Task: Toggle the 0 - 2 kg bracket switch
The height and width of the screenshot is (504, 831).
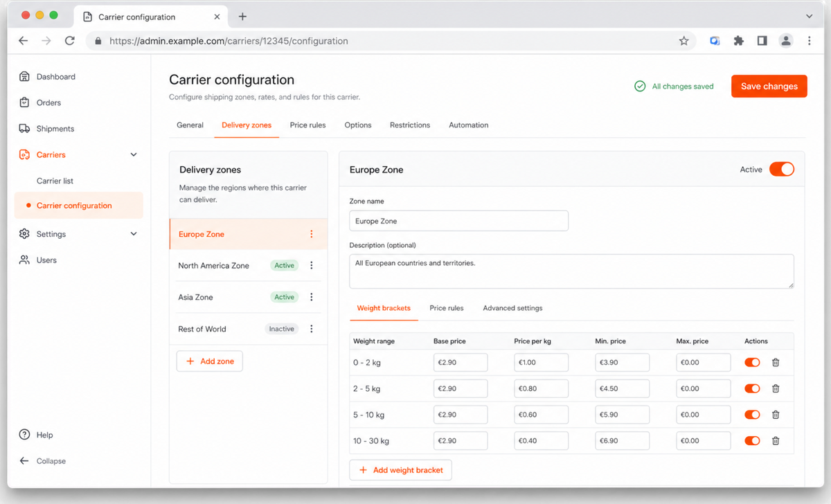Action: (x=752, y=363)
